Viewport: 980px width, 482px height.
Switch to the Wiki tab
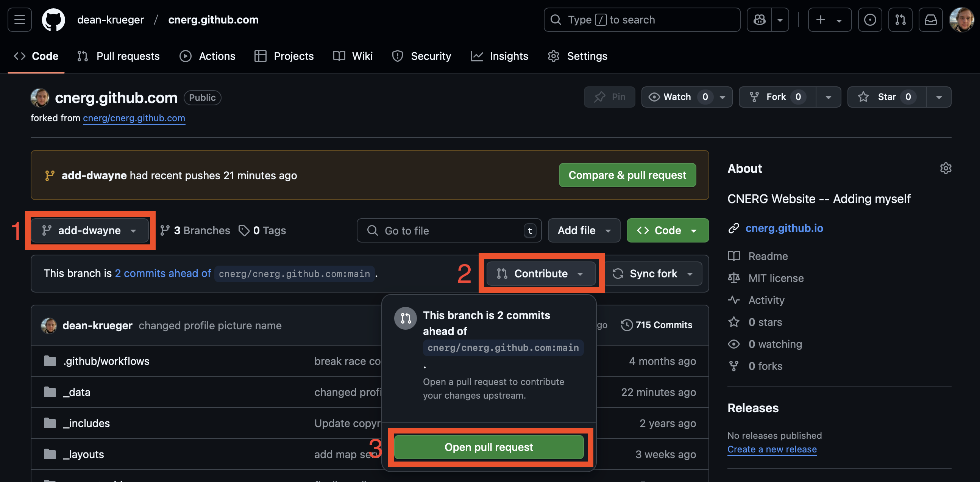(x=353, y=56)
